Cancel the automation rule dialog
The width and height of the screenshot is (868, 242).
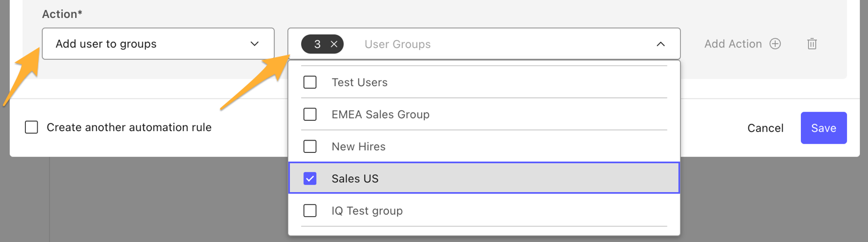(765, 128)
